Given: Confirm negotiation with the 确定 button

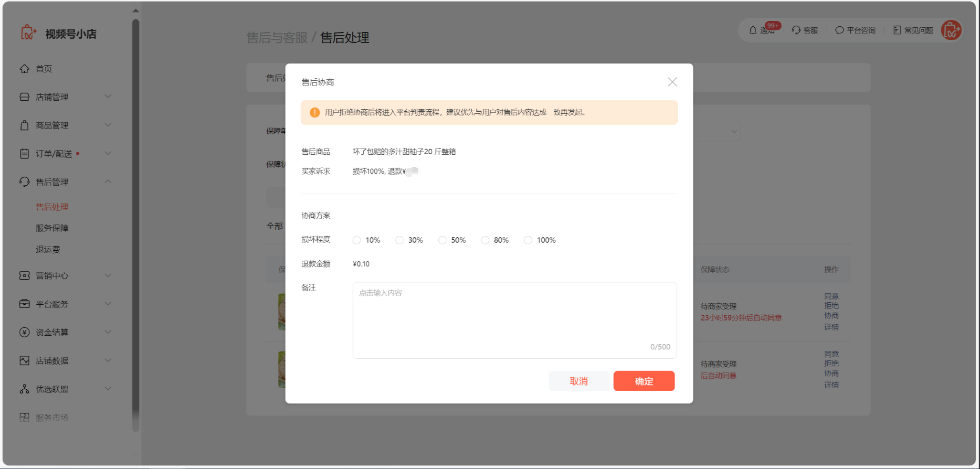Looking at the screenshot, I should 644,381.
